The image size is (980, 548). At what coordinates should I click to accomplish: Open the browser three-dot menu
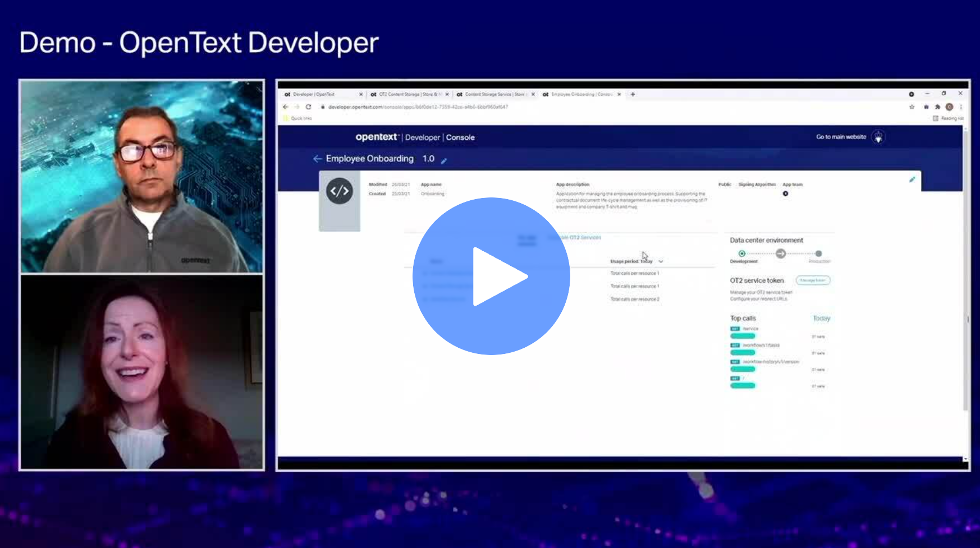pyautogui.click(x=961, y=107)
